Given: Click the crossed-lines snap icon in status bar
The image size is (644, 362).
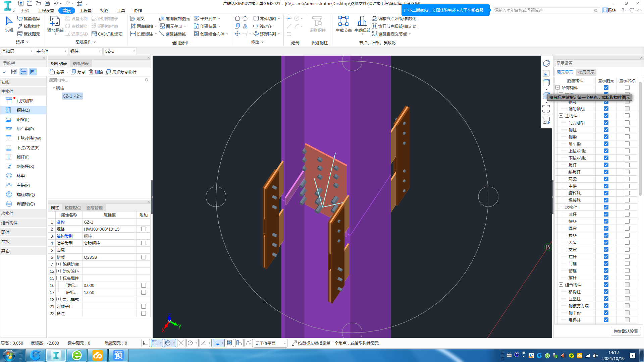Looking at the screenshot, I should [181, 343].
